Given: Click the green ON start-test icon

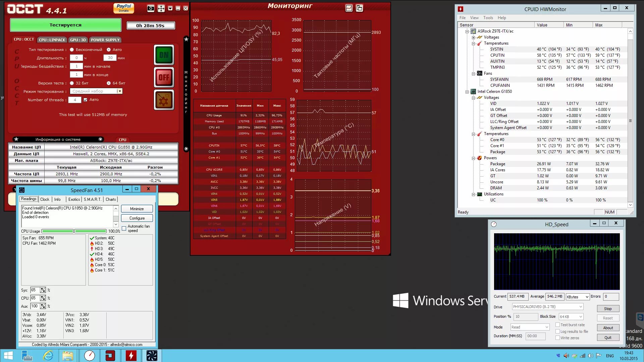Looking at the screenshot, I should pos(164,55).
